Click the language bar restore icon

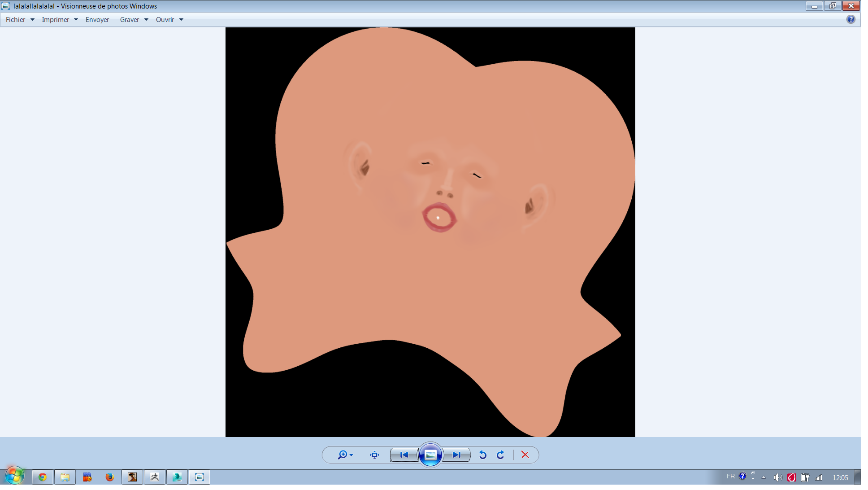[x=753, y=473]
